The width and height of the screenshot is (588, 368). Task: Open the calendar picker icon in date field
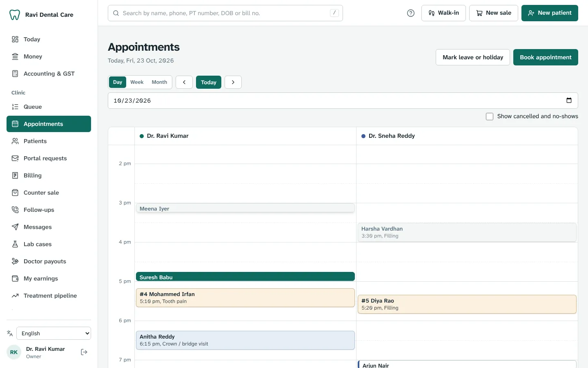click(x=569, y=101)
